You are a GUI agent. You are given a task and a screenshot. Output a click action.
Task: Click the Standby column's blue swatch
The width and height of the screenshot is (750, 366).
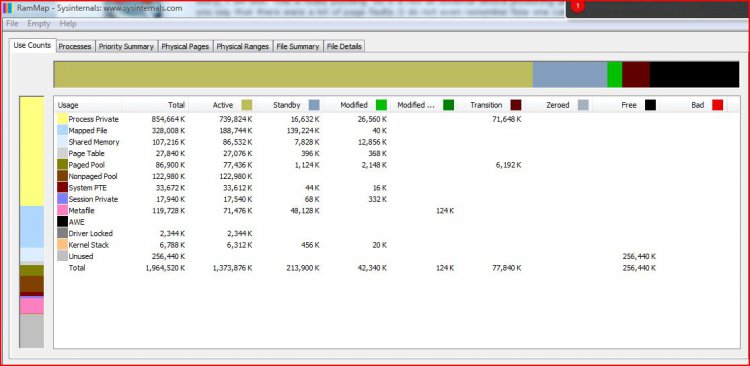point(314,105)
